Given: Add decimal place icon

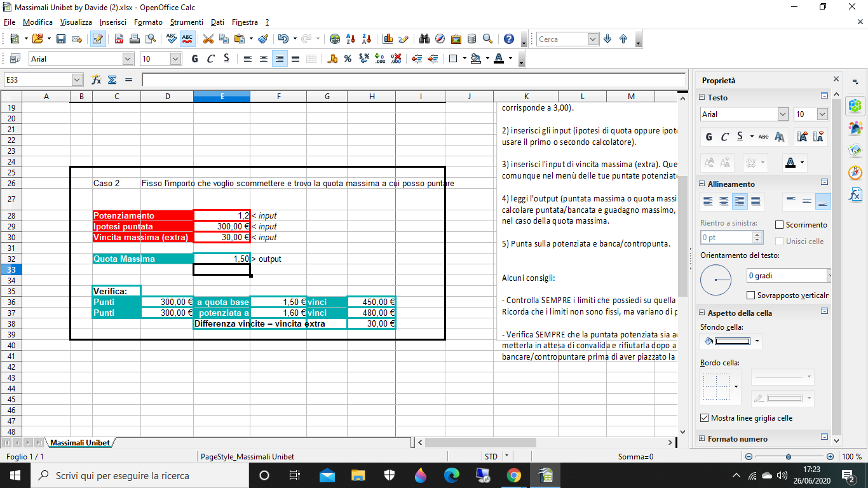Looking at the screenshot, I should 381,58.
